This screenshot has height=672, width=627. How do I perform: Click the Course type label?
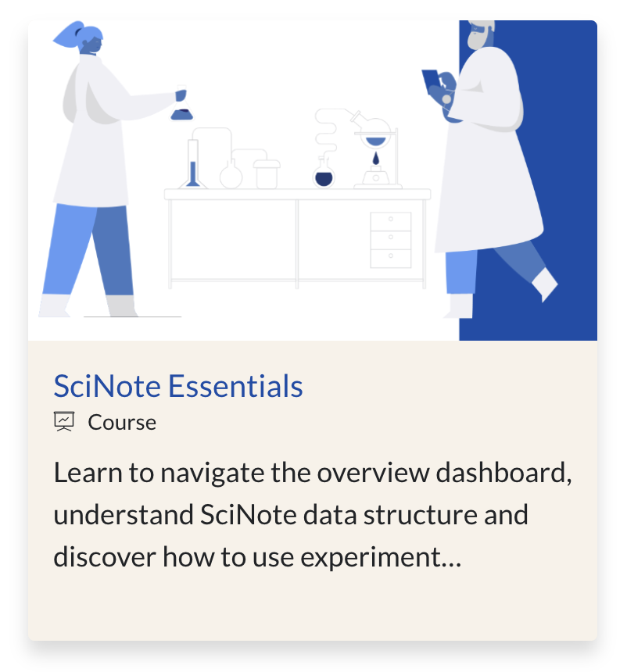[122, 423]
